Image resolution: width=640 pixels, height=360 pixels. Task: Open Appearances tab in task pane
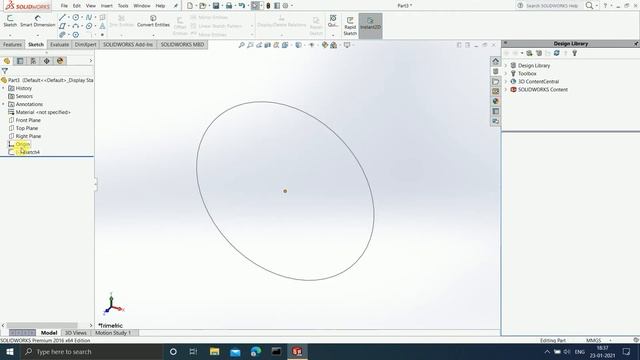496,101
